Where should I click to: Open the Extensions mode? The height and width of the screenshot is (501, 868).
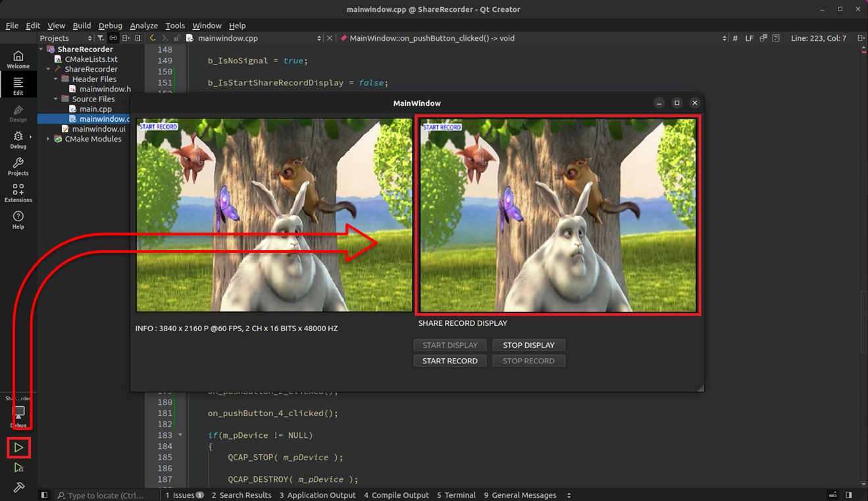click(x=18, y=193)
